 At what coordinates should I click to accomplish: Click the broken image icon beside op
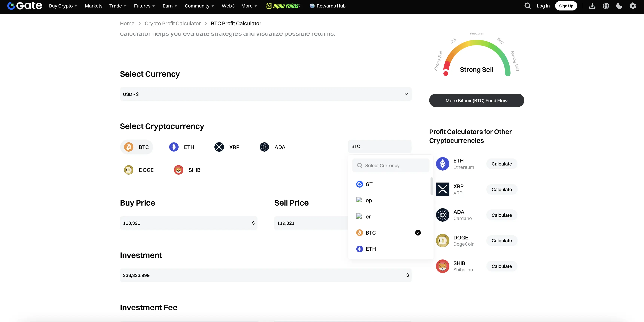(359, 200)
